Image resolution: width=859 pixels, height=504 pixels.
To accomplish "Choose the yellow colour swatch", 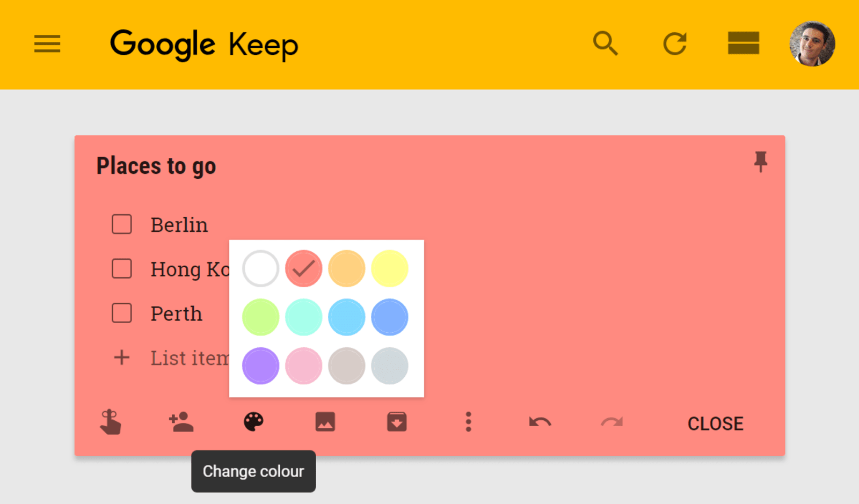I will click(x=390, y=268).
